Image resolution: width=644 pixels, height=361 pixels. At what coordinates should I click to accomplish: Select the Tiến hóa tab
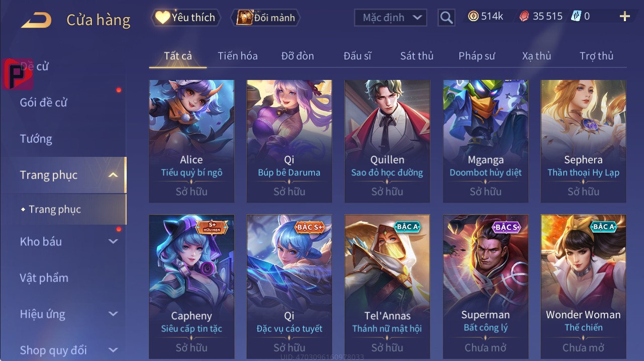[x=238, y=56]
